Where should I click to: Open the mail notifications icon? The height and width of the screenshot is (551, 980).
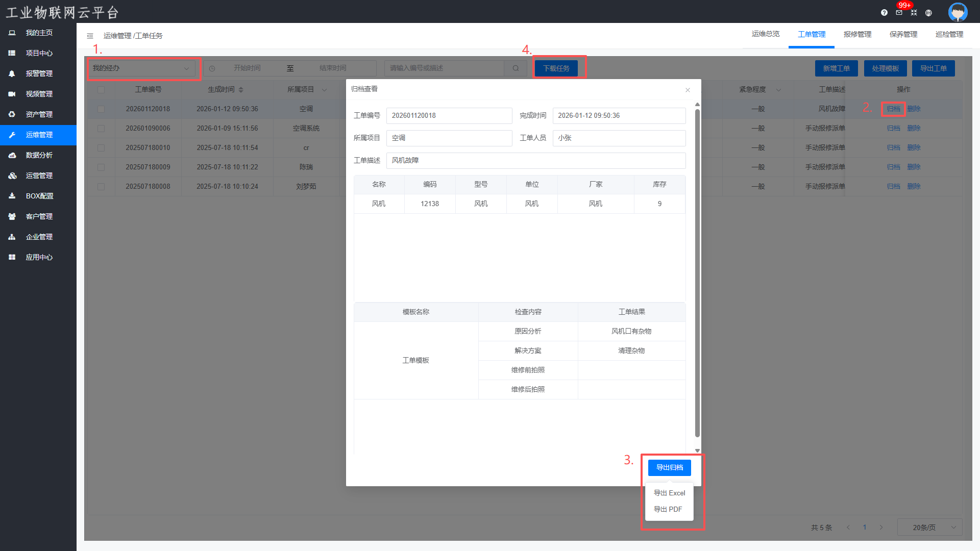tap(899, 13)
